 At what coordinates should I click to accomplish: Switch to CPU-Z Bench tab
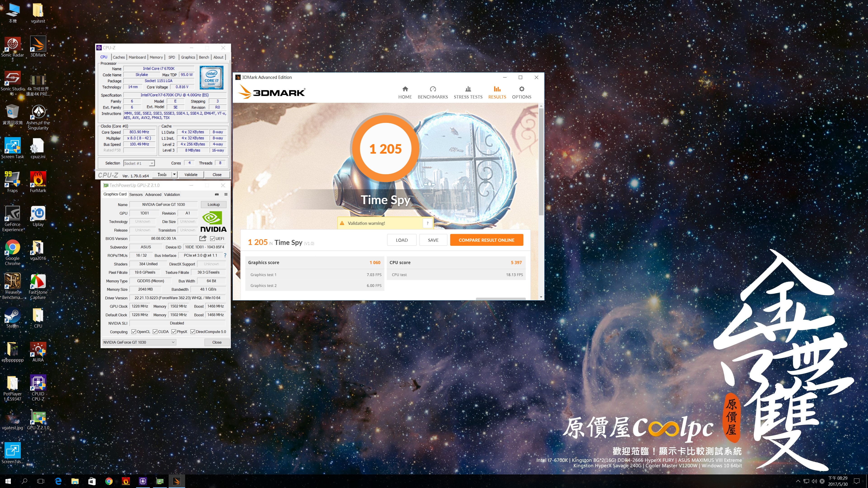(204, 57)
